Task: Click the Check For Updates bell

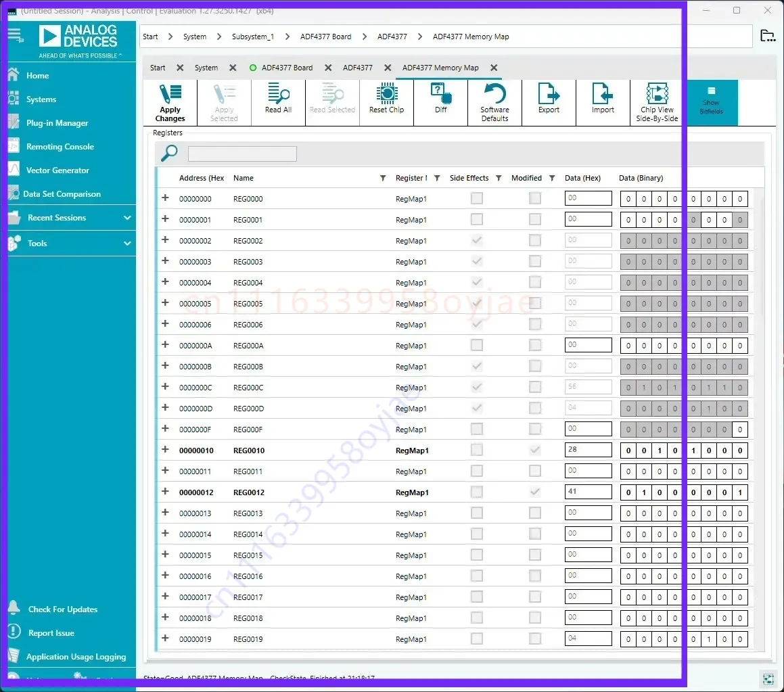Action: coord(14,608)
